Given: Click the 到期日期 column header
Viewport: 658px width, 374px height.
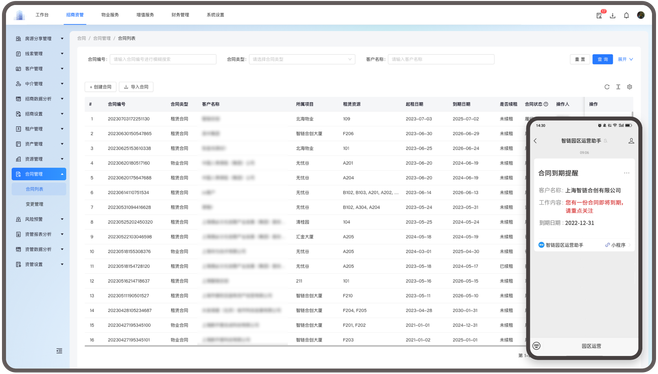Looking at the screenshot, I should pyautogui.click(x=461, y=104).
